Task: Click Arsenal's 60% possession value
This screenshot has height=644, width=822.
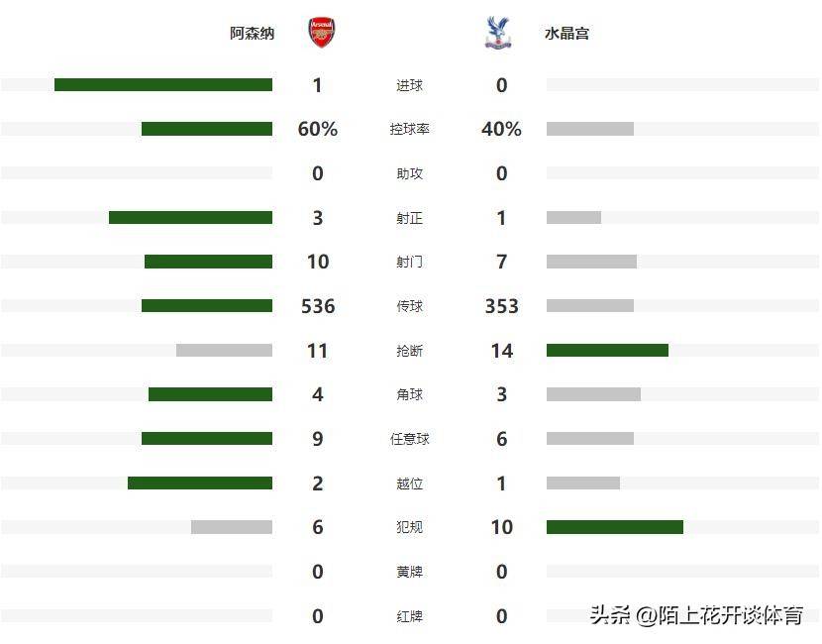Action: [x=318, y=130]
